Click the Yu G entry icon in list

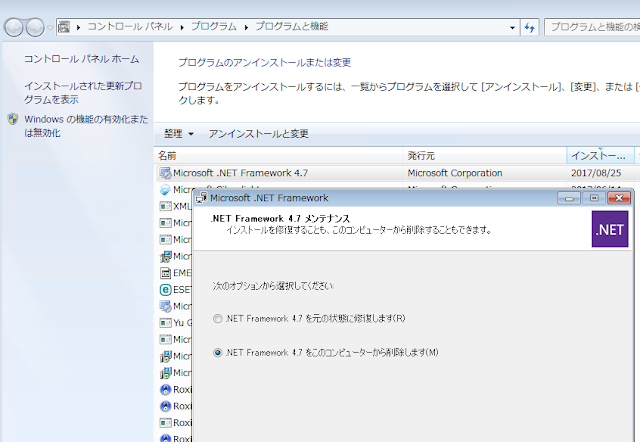pos(165,323)
